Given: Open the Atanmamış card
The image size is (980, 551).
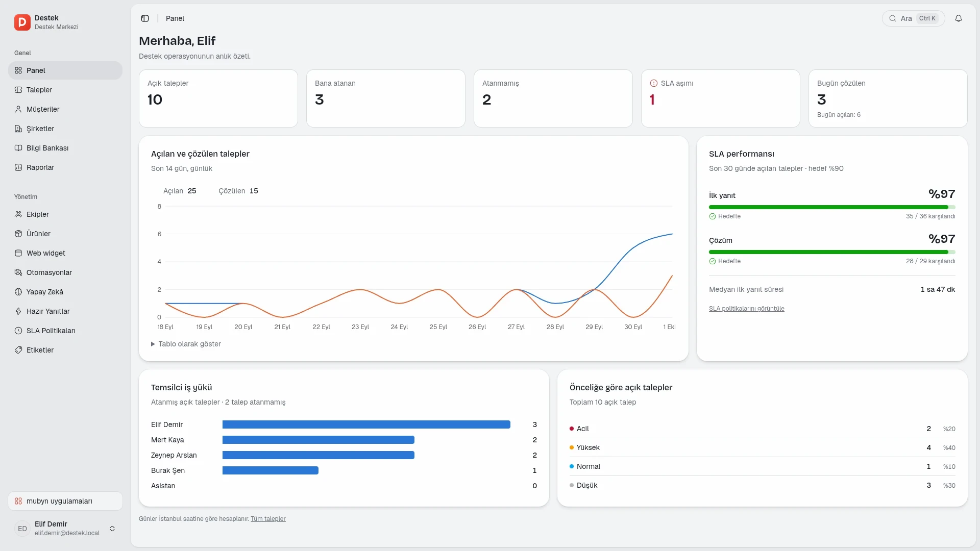Looking at the screenshot, I should click(553, 98).
